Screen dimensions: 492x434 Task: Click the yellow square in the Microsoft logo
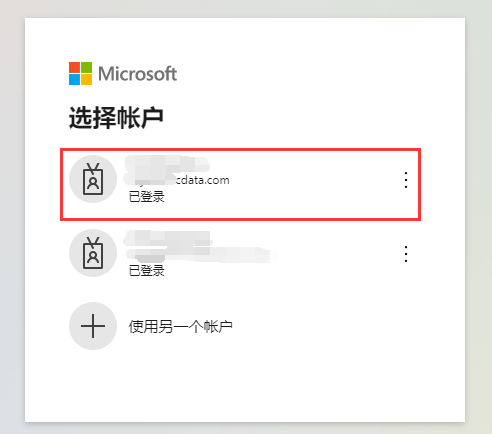(x=86, y=79)
